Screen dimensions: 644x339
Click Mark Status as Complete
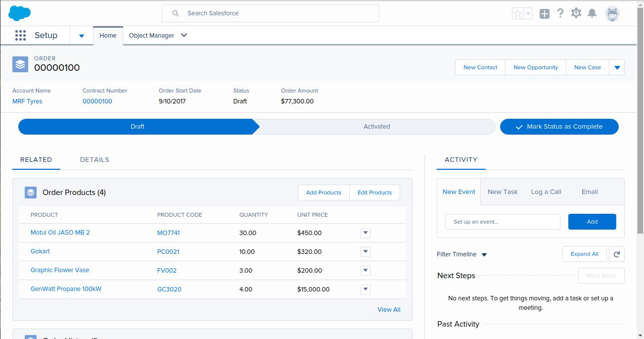(559, 127)
